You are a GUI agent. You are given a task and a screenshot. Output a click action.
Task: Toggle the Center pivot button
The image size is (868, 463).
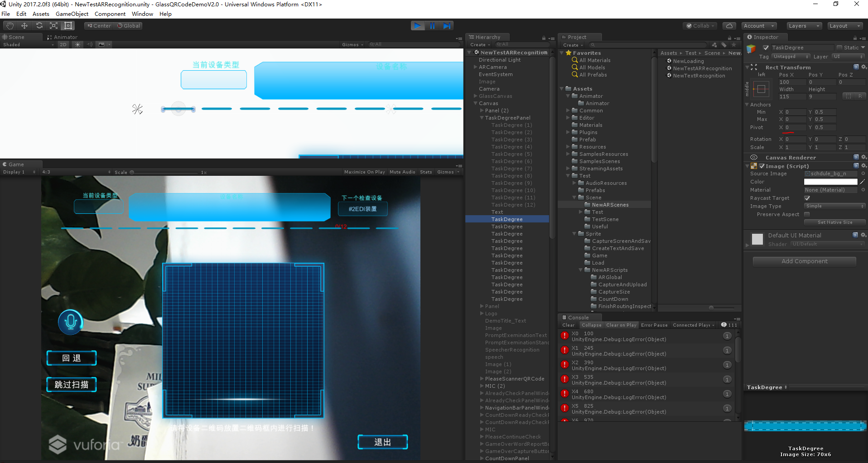(x=99, y=26)
